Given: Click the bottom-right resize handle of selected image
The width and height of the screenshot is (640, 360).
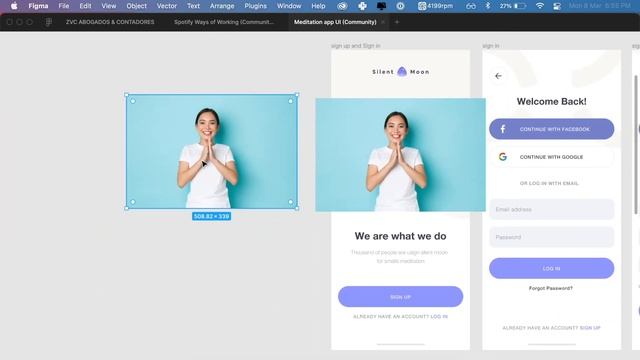Looking at the screenshot, I should click(x=297, y=209).
